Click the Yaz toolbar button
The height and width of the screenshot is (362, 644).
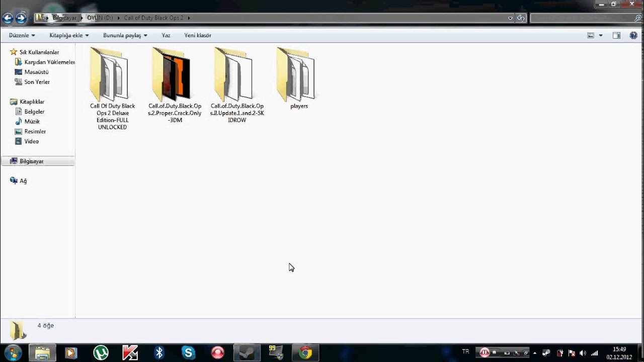click(166, 35)
